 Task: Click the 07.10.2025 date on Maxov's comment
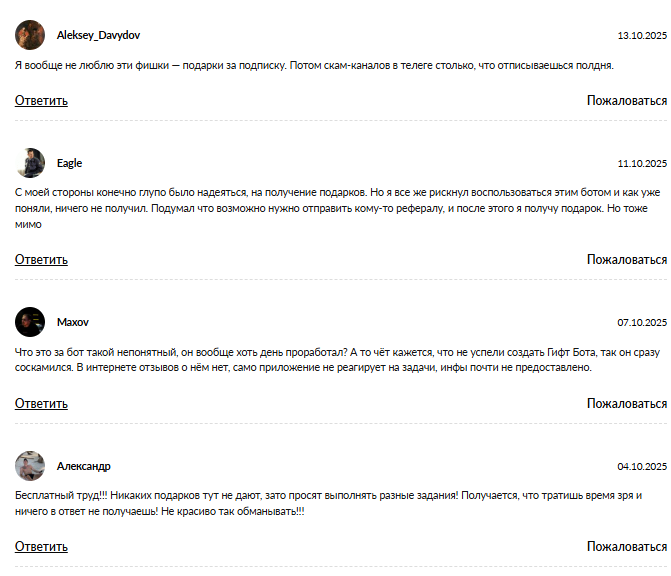(642, 323)
